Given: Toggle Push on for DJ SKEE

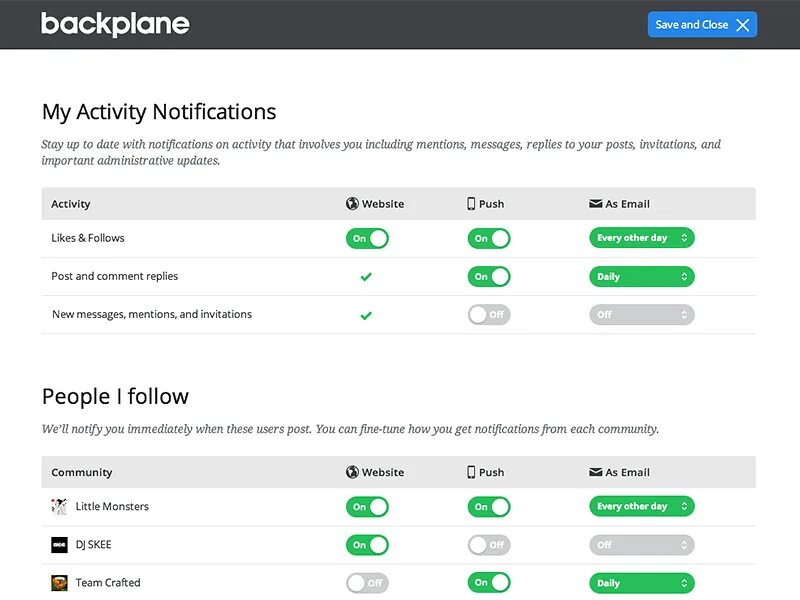Looking at the screenshot, I should click(x=489, y=545).
